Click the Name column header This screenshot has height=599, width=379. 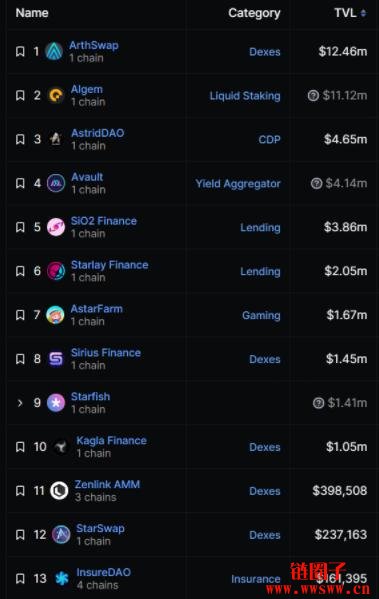coord(32,13)
